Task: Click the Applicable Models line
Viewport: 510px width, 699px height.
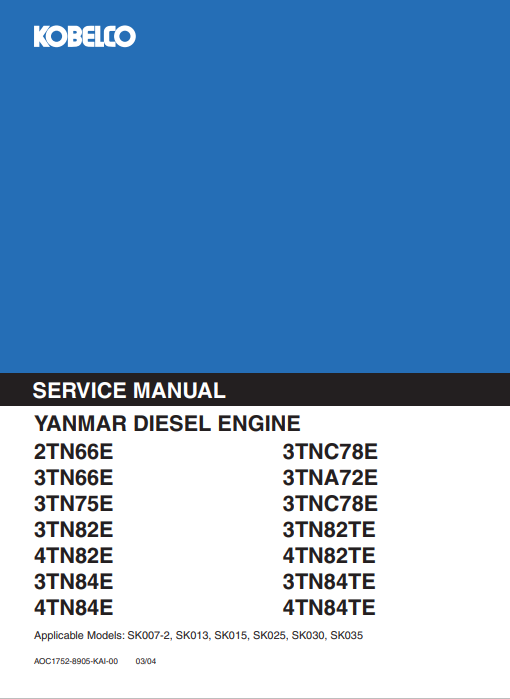Action: [198, 635]
